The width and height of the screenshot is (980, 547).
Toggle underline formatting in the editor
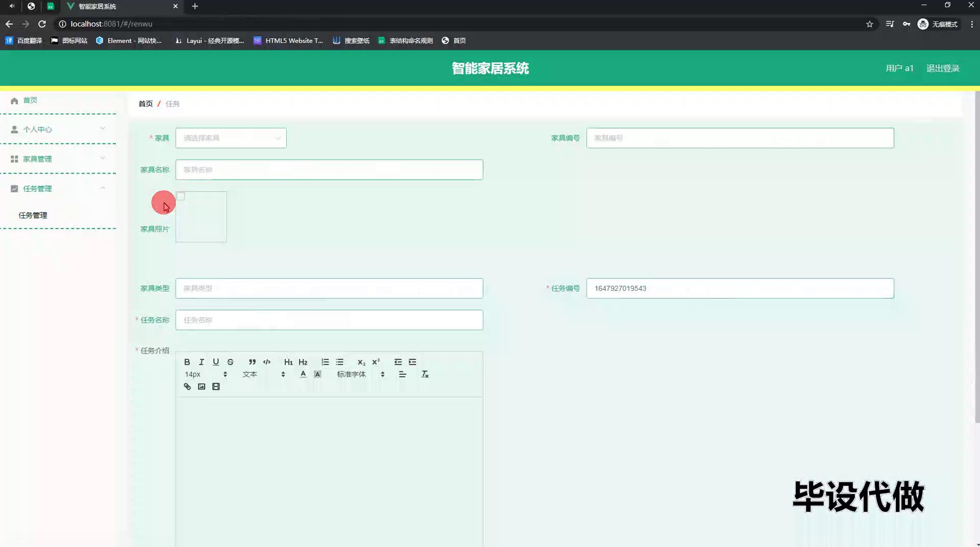(x=216, y=362)
